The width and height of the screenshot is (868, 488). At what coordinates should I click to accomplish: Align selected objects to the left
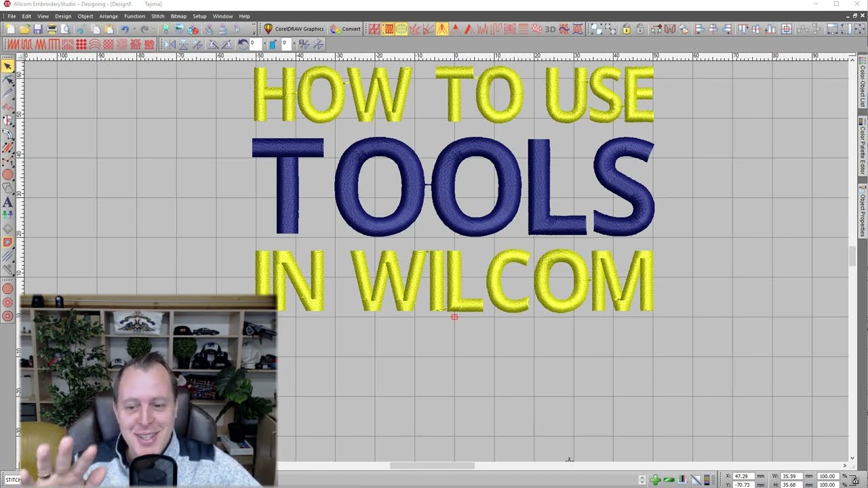click(699, 29)
